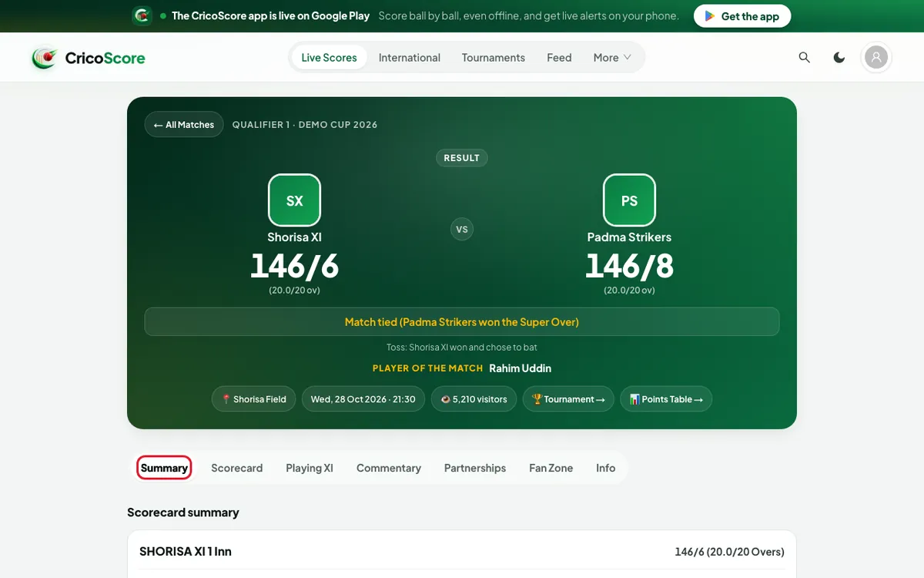Click the Match tied result banner
924x578 pixels.
[462, 322]
